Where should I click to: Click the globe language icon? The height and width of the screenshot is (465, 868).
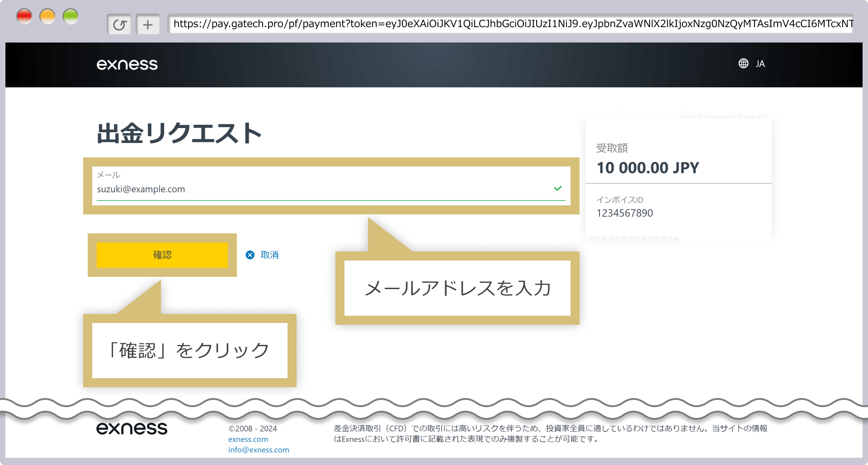pos(743,63)
